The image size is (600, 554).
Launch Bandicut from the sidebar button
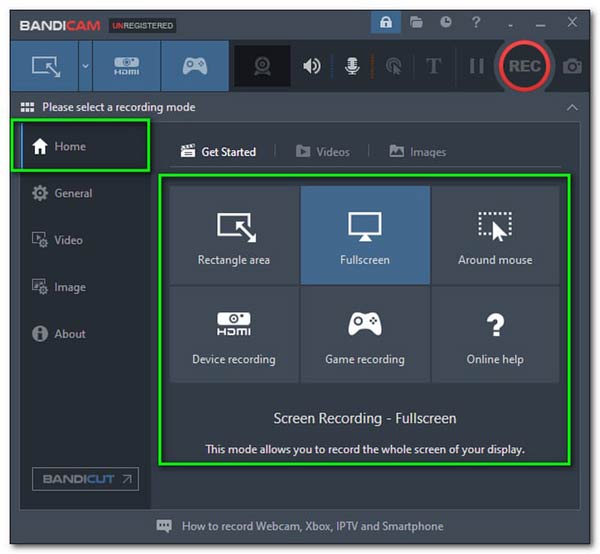pyautogui.click(x=85, y=479)
